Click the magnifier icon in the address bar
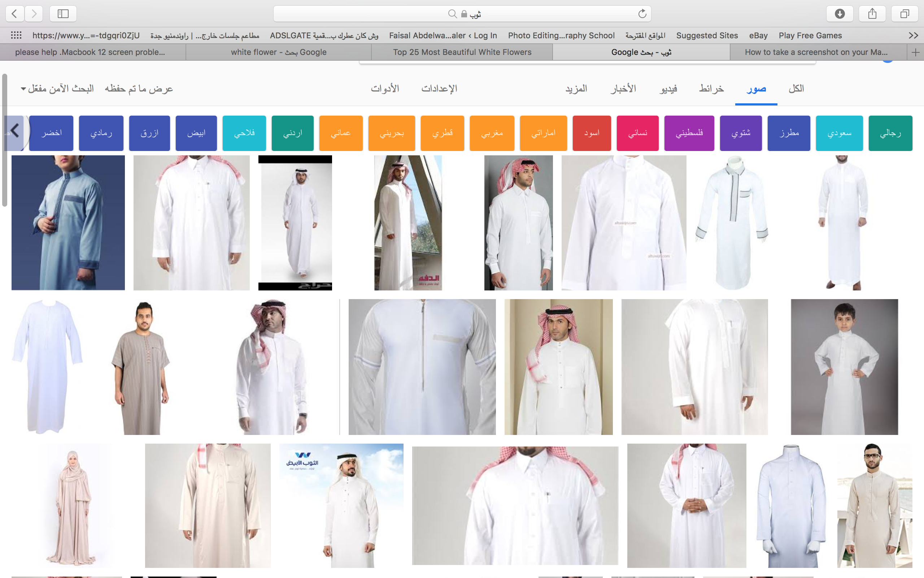924x578 pixels. click(453, 14)
